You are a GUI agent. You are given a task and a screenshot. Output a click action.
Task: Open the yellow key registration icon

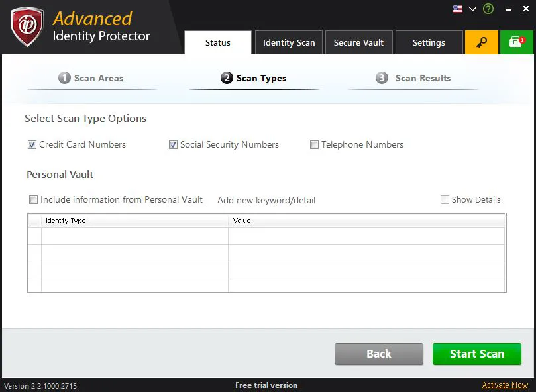[x=482, y=42]
